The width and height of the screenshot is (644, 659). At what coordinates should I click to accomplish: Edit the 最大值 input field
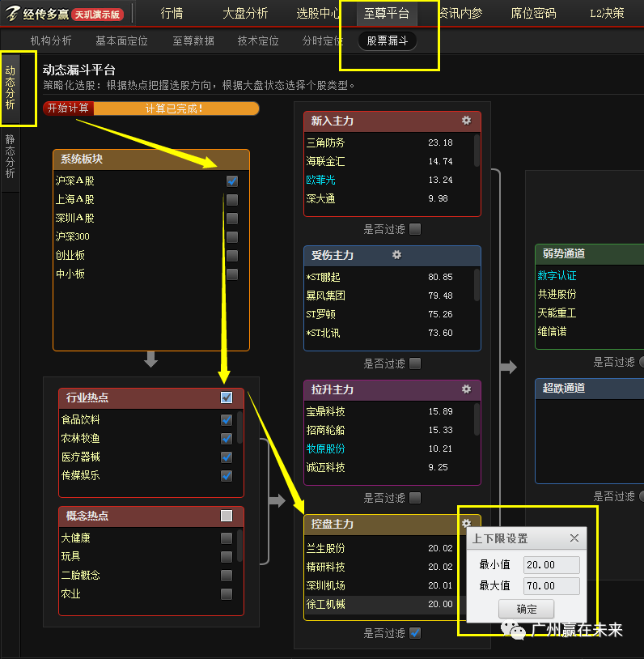[551, 585]
